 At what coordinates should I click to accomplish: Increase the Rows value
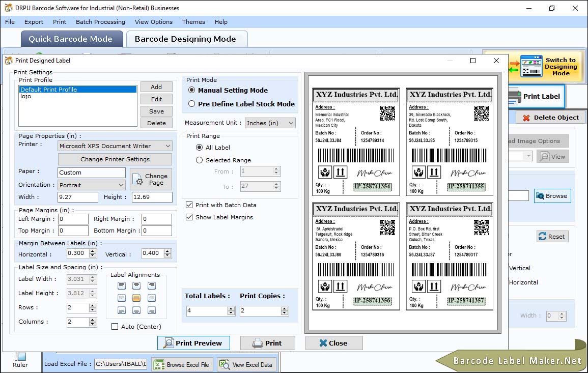93,305
